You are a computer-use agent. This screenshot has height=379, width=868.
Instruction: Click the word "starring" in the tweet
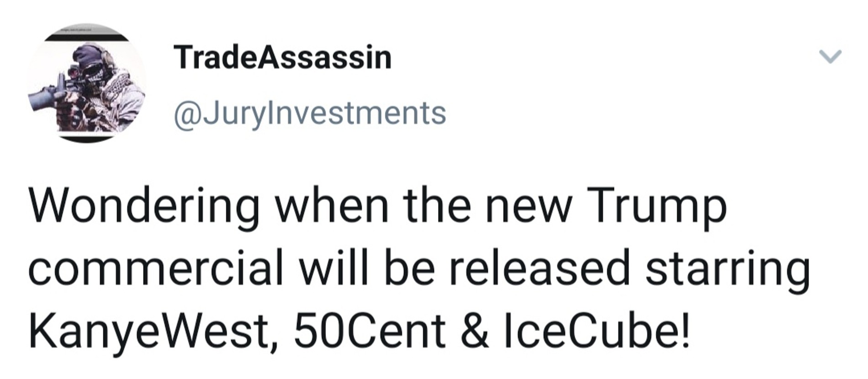727,270
